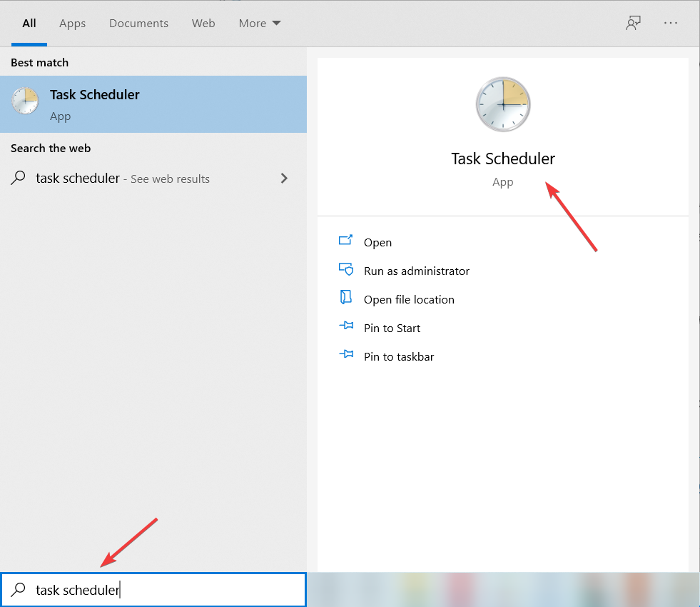
Task: Click the magnifier icon beside web result
Action: (18, 178)
